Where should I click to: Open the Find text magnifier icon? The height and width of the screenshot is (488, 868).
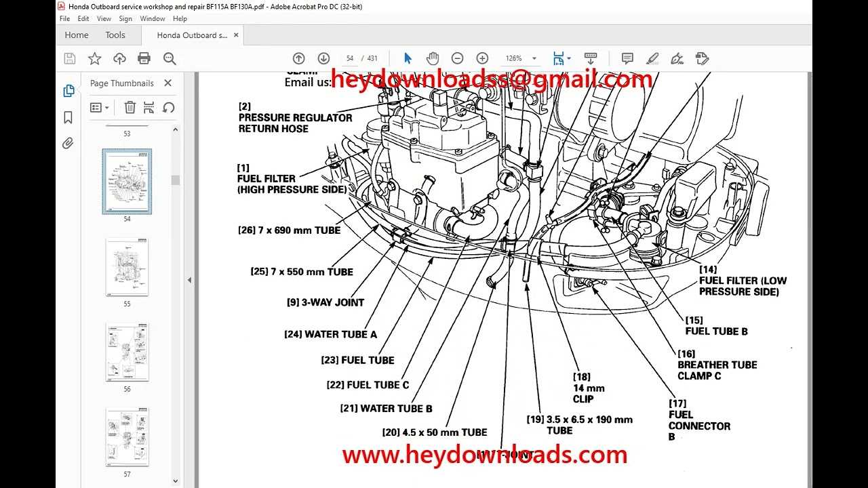coord(170,59)
